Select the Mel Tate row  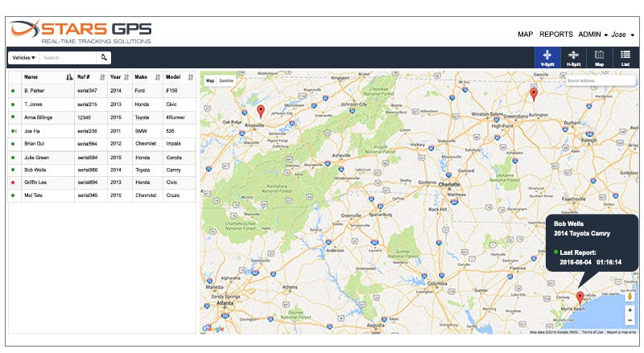[x=102, y=195]
